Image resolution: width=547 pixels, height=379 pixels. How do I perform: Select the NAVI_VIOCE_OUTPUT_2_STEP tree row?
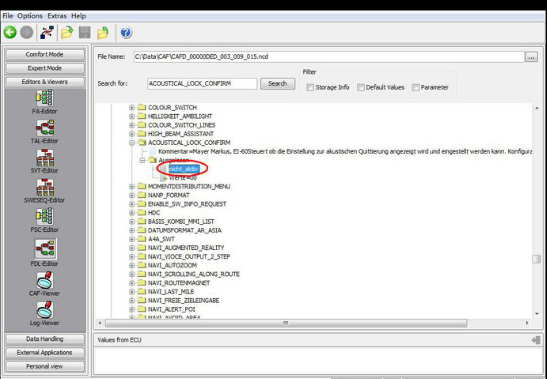(x=189, y=257)
